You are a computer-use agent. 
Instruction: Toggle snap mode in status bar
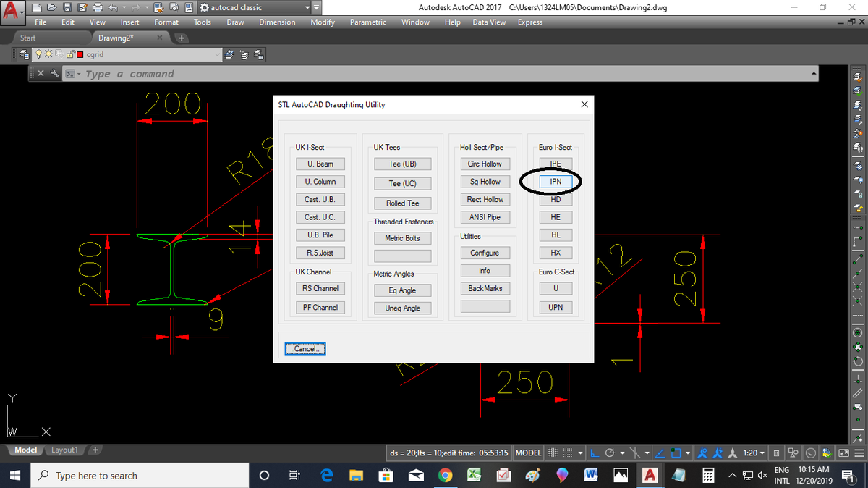click(x=568, y=453)
